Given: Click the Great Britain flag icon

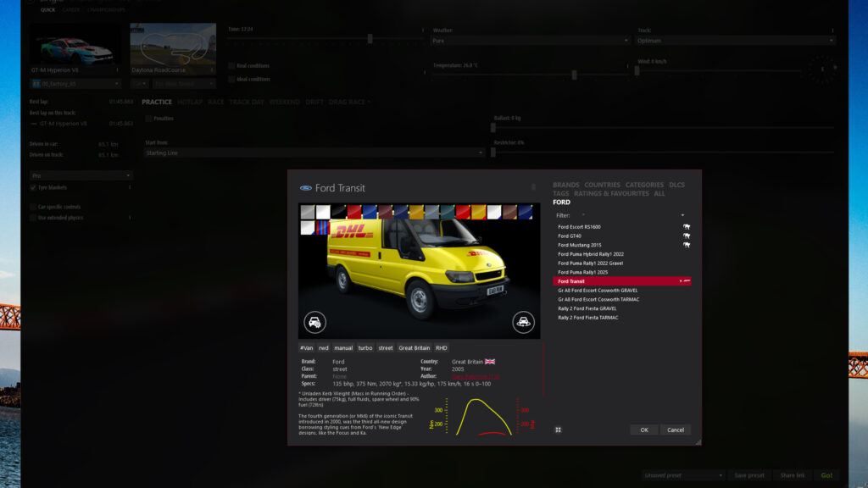Looking at the screenshot, I should 490,362.
